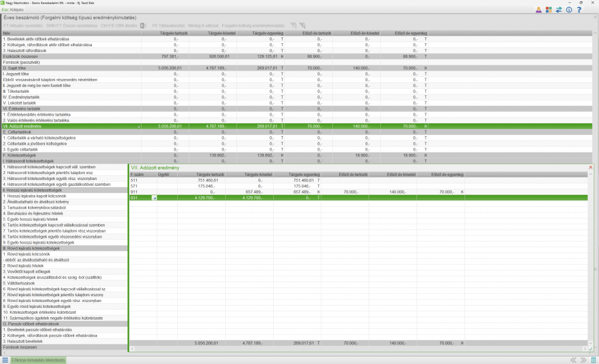The height and width of the screenshot is (364, 599).
Task: Click Shift+F7: Összes nyomtatása
Action: click(x=72, y=26)
